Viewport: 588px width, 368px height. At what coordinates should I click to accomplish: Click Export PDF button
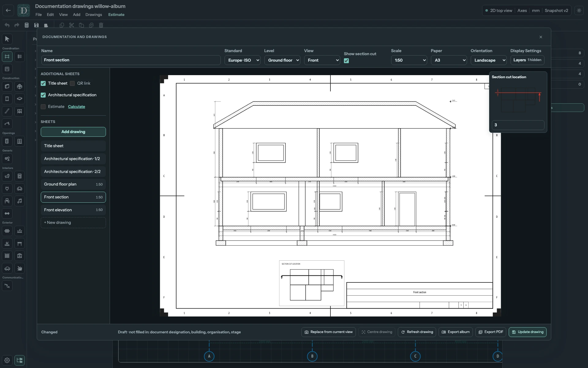(x=491, y=332)
